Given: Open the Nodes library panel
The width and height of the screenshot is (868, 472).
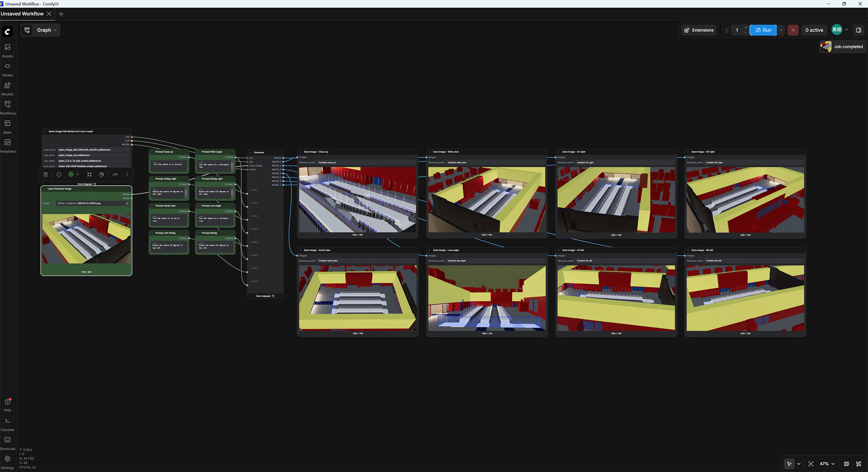Looking at the screenshot, I should (x=7, y=69).
